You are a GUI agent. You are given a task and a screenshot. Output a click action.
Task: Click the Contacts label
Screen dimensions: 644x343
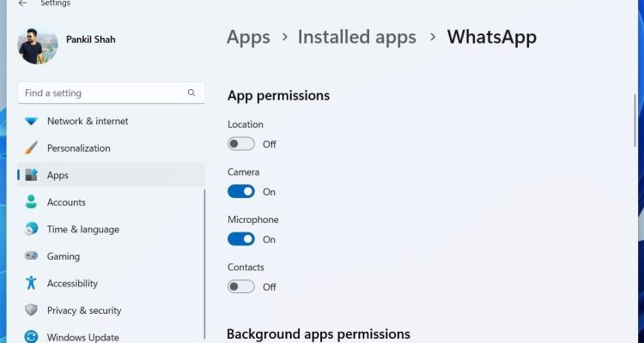[246, 267]
